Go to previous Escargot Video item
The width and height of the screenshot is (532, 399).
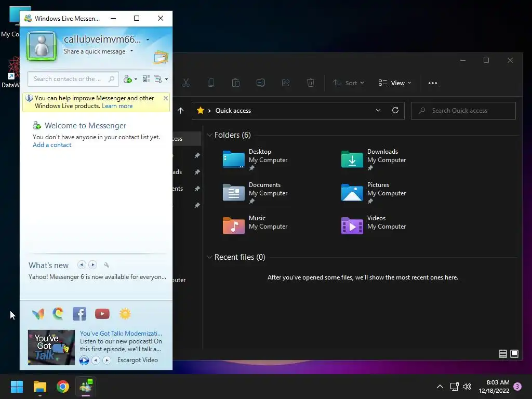click(x=96, y=360)
